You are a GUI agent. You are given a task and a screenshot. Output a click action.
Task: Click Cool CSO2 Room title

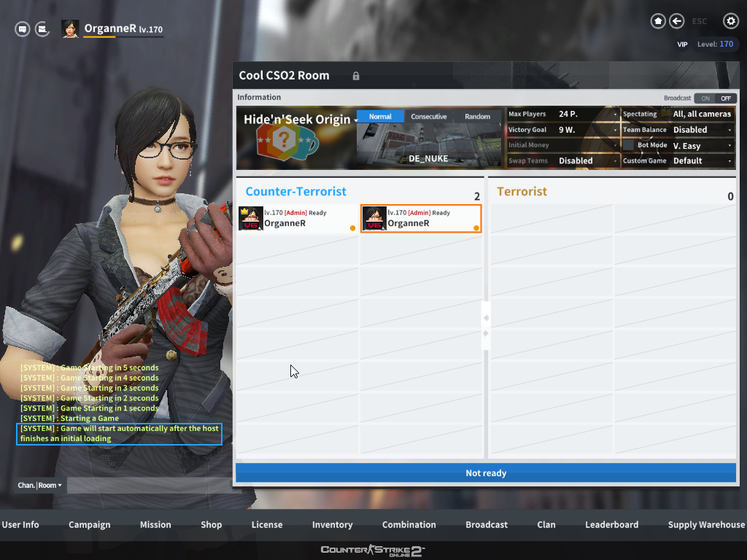click(x=284, y=76)
